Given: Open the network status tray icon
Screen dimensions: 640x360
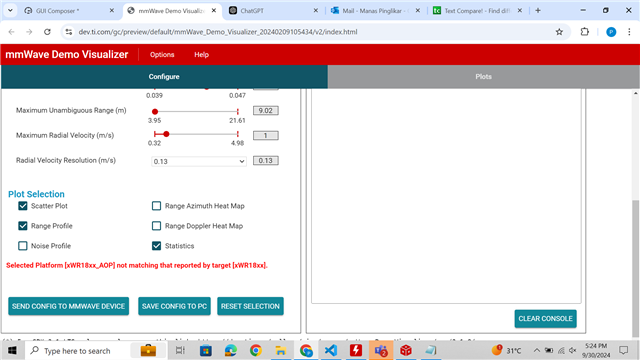Looking at the screenshot, I should click(561, 351).
